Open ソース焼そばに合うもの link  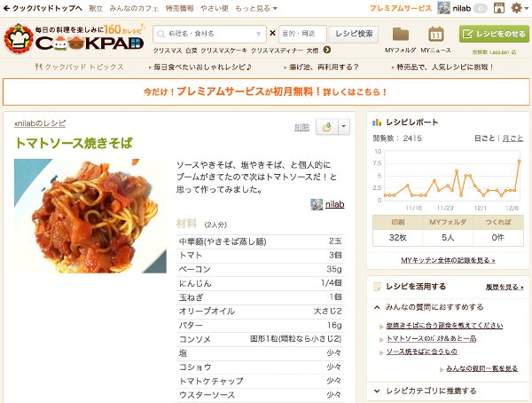(422, 352)
